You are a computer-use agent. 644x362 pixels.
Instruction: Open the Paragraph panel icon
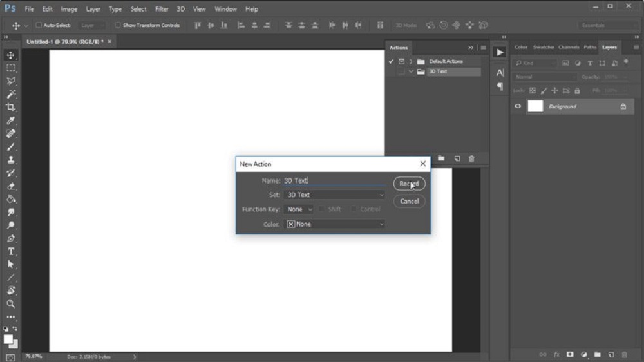click(500, 86)
